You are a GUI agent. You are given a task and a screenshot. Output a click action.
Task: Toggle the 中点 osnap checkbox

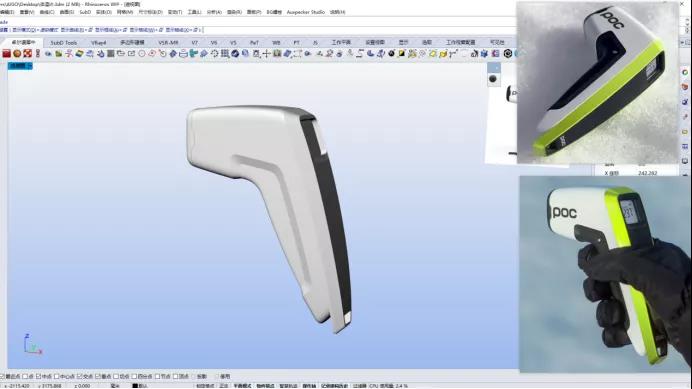coord(38,376)
